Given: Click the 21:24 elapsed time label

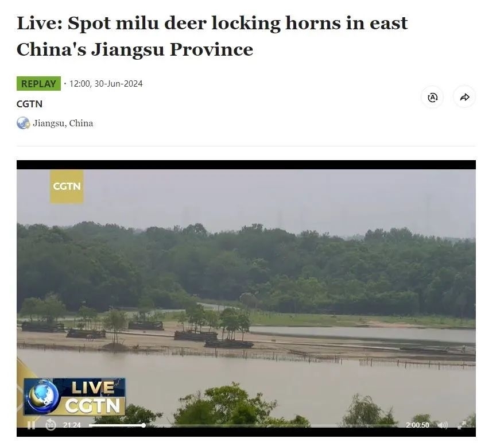Looking at the screenshot, I should tap(72, 425).
